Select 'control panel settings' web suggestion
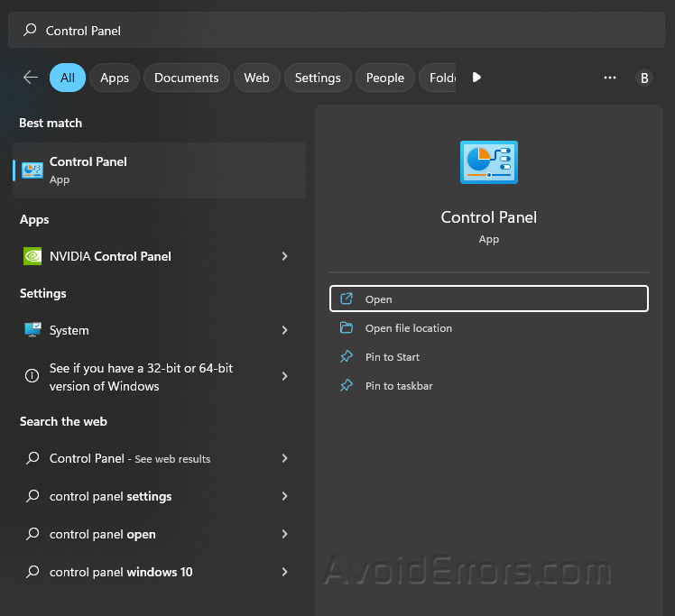 click(x=111, y=496)
